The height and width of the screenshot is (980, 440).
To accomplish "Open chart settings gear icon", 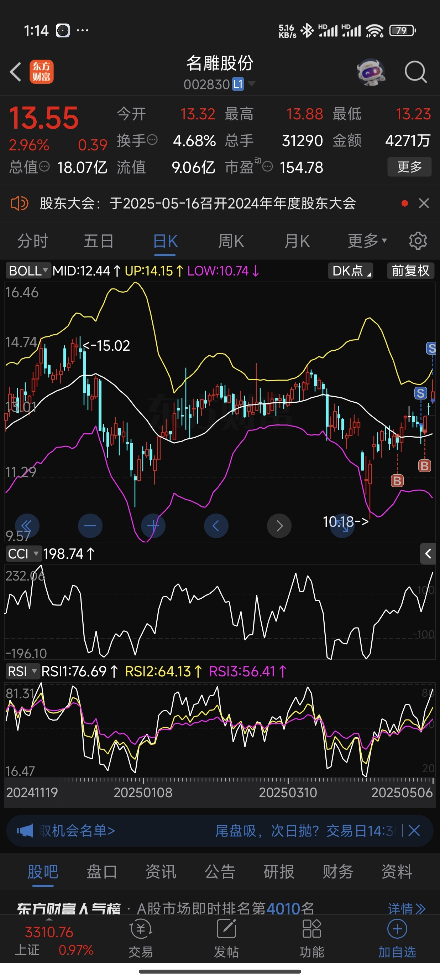I will coord(418,241).
